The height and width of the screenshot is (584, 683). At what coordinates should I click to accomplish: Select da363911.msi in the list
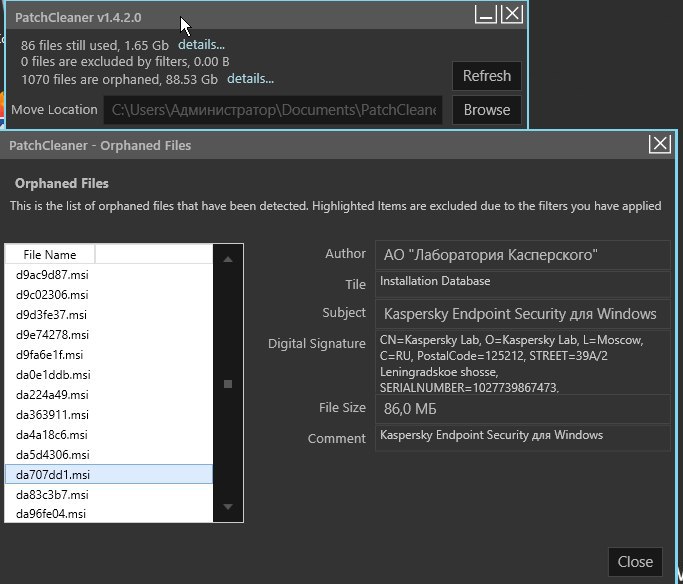(108, 415)
